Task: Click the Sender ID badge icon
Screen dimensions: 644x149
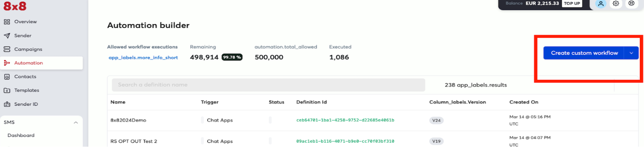Action: tap(7, 104)
